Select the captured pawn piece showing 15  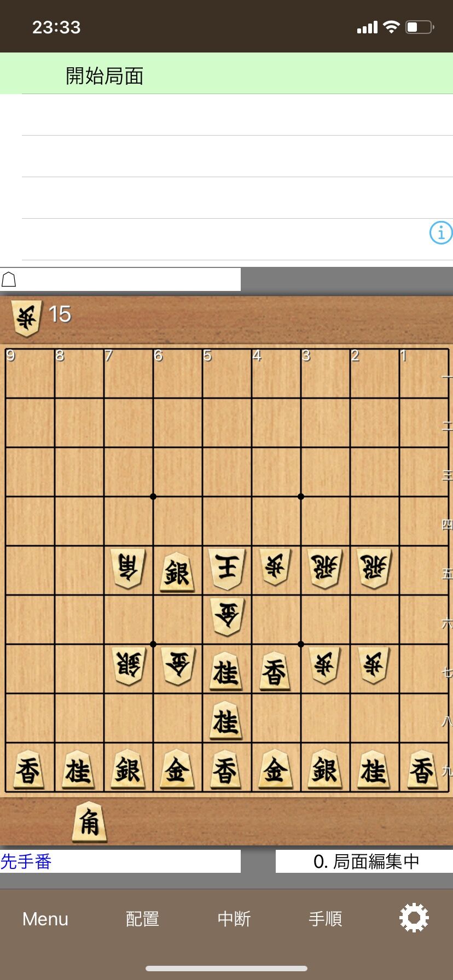pyautogui.click(x=26, y=318)
